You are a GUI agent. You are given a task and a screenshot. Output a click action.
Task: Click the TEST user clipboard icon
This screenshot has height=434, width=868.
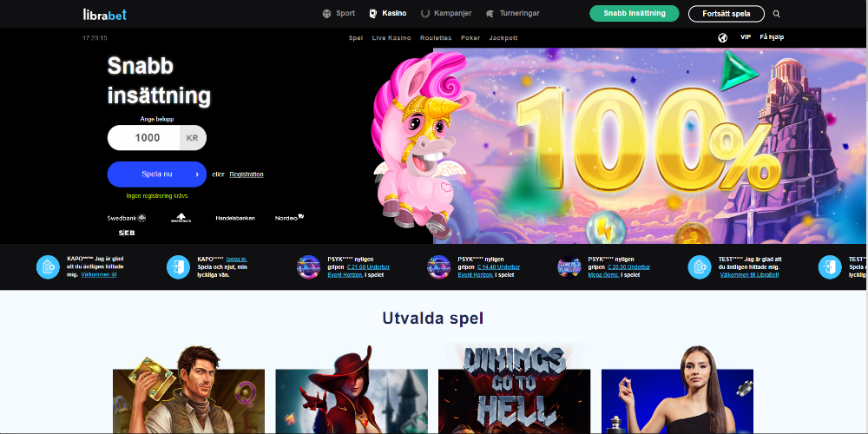pos(700,267)
